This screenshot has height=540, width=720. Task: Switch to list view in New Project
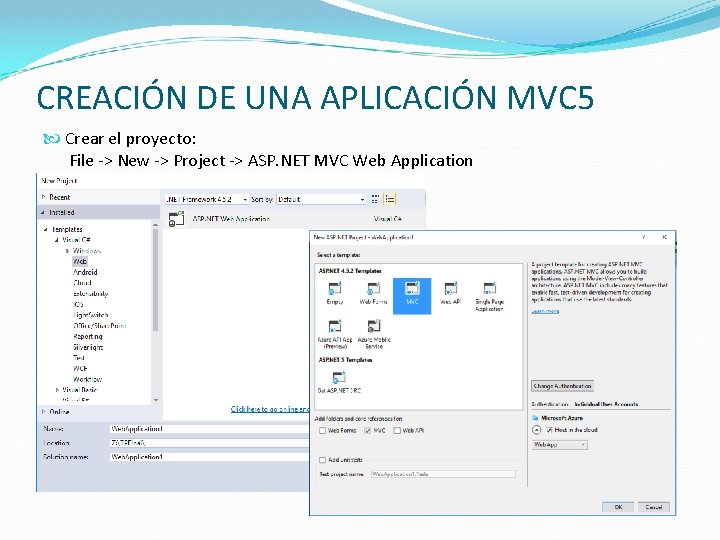pyautogui.click(x=390, y=199)
